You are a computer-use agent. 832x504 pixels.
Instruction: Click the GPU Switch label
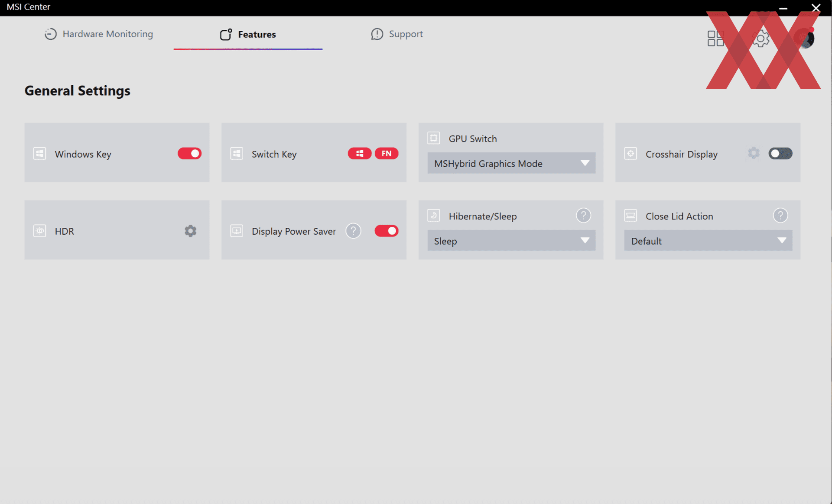[472, 139]
